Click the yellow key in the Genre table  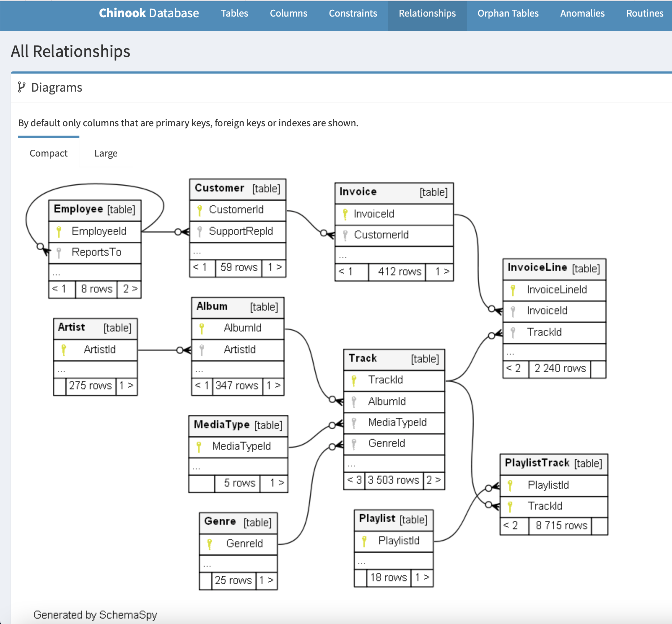pos(210,544)
